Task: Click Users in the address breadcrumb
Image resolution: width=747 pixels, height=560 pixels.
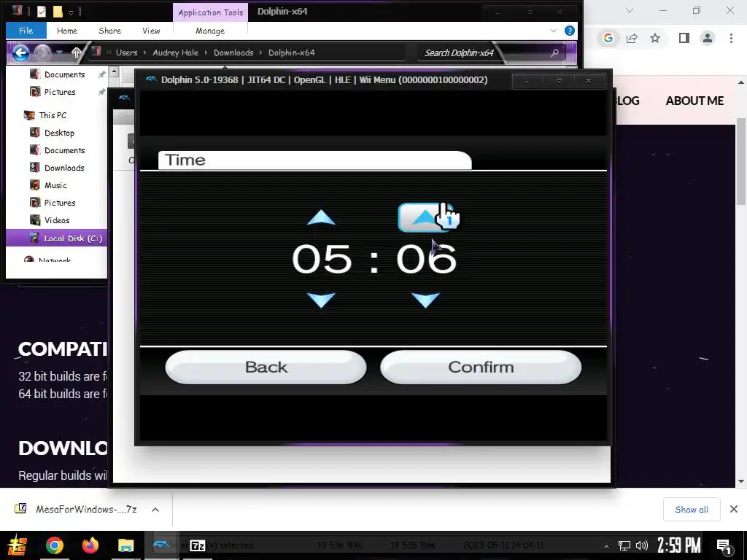Action: (x=126, y=52)
